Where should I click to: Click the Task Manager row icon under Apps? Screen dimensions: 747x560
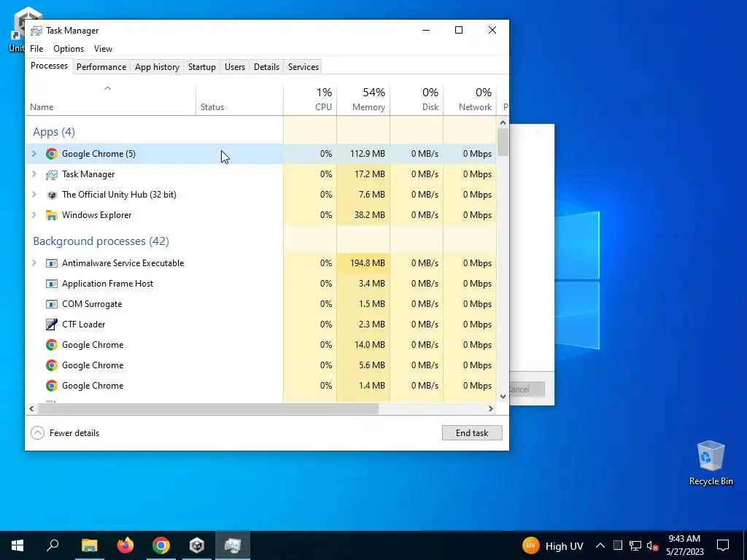(x=52, y=174)
